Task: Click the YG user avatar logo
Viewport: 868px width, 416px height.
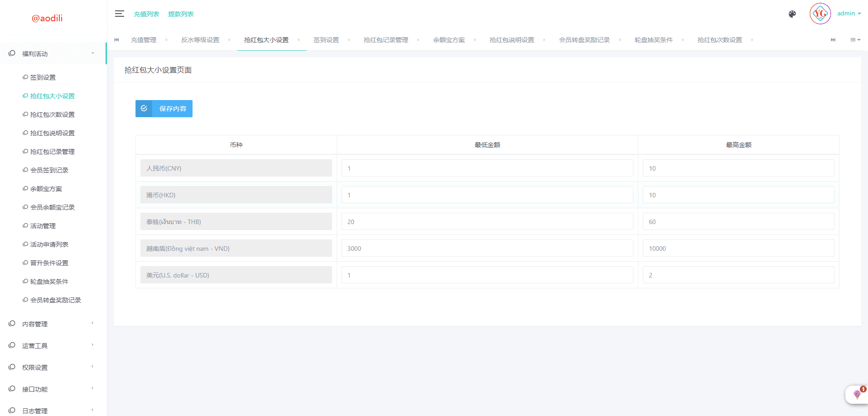Action: coord(820,14)
